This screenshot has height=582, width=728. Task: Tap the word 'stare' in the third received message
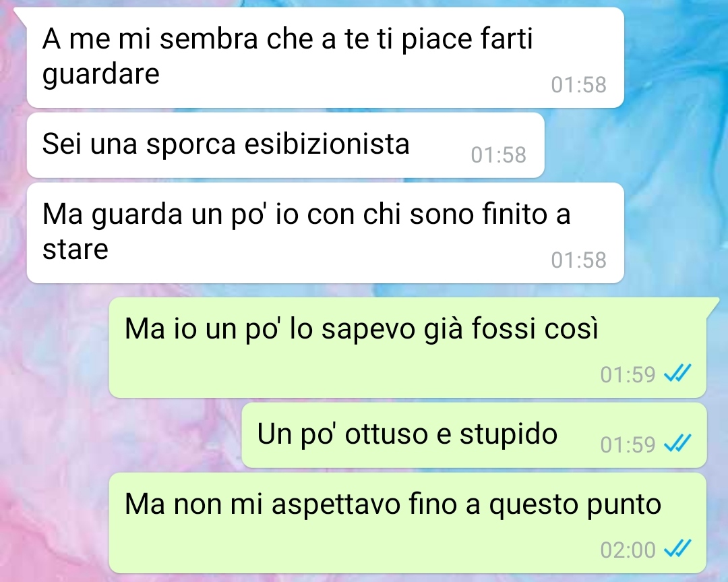coord(75,250)
